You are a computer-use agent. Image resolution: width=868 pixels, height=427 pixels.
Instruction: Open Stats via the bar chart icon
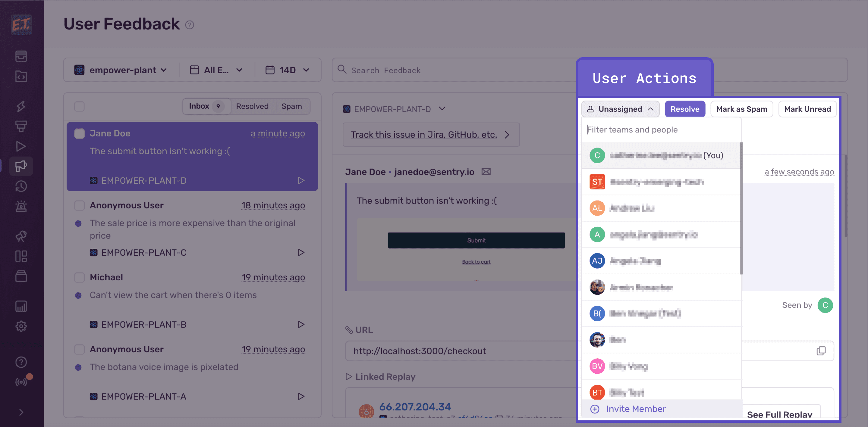tap(21, 306)
